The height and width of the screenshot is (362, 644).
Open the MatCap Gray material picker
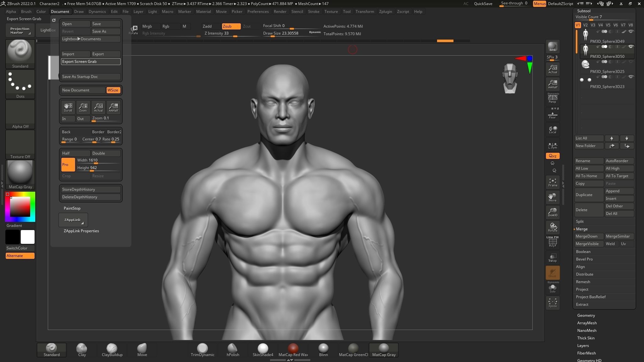pyautogui.click(x=20, y=175)
